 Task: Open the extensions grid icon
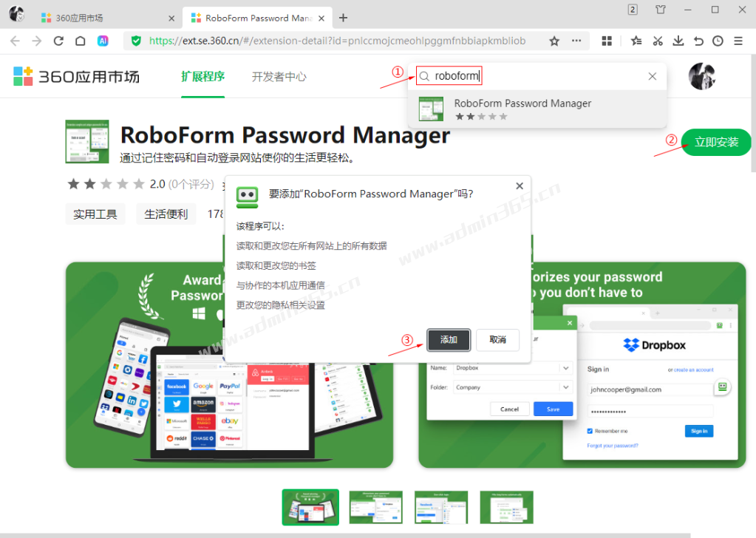pyautogui.click(x=607, y=41)
